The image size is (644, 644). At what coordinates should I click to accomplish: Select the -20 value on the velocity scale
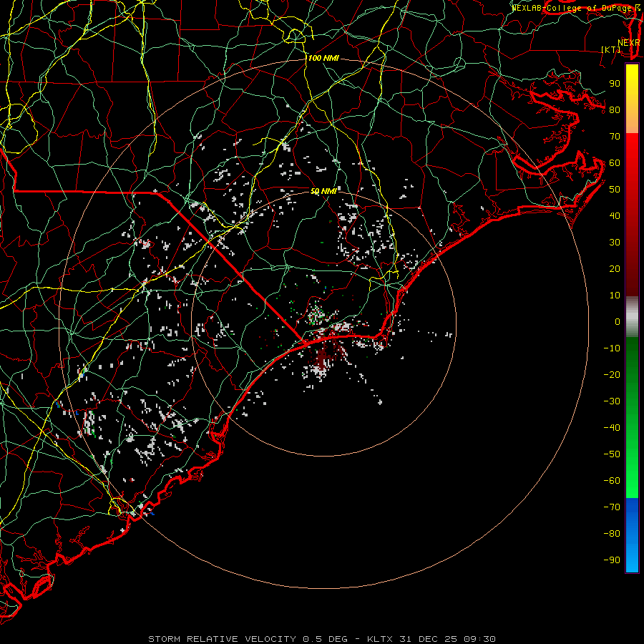tap(612, 375)
